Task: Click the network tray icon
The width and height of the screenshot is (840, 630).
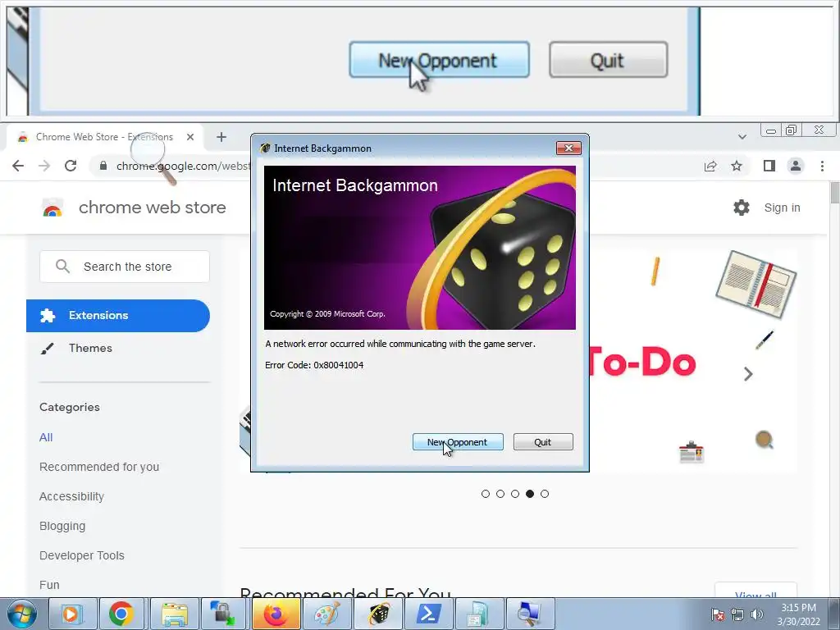Action: point(737,614)
